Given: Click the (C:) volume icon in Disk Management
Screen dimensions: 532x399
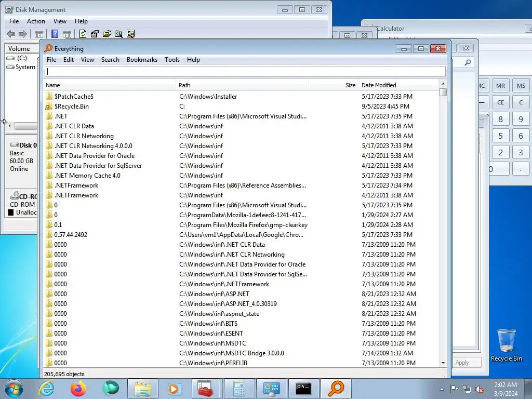Looking at the screenshot, I should [x=10, y=58].
